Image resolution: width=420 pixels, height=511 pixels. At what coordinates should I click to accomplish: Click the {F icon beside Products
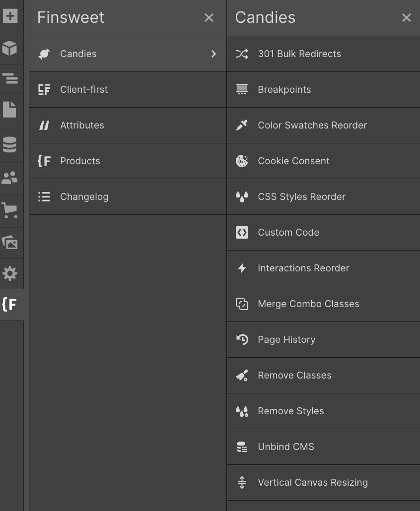click(x=44, y=161)
